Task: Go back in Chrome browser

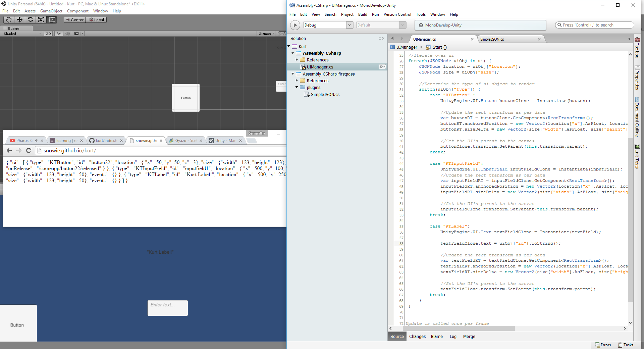Action: coord(9,151)
